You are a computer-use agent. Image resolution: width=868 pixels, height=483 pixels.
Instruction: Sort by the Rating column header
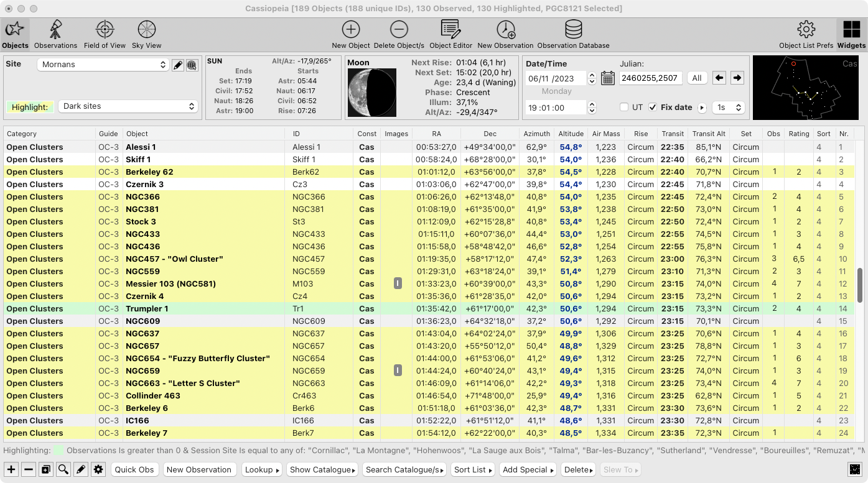[x=799, y=134]
